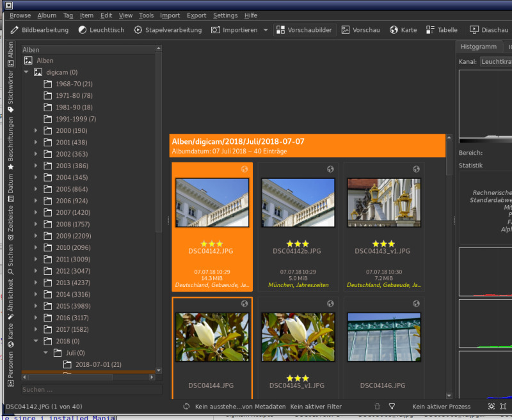Start the Diaschau slideshow
Screen dimensions: 512x420
point(489,30)
